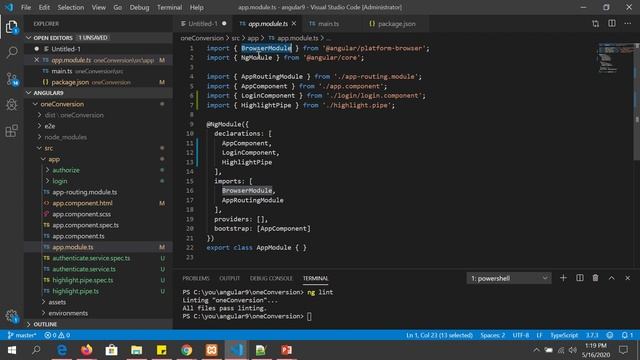Open Manage gear icon in activity bar

(11, 316)
